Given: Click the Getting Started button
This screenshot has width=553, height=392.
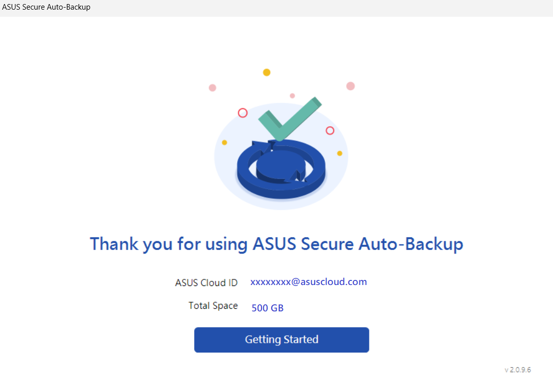Looking at the screenshot, I should coord(281,339).
